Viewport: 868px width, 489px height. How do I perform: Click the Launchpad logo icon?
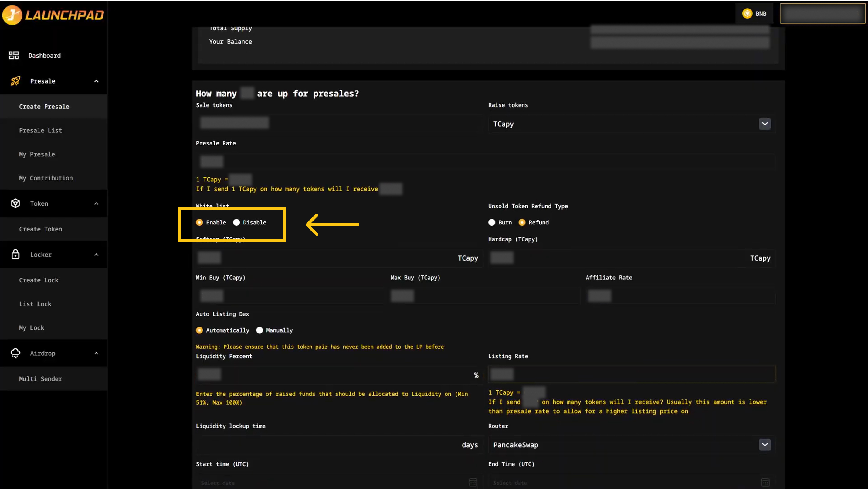[12, 15]
